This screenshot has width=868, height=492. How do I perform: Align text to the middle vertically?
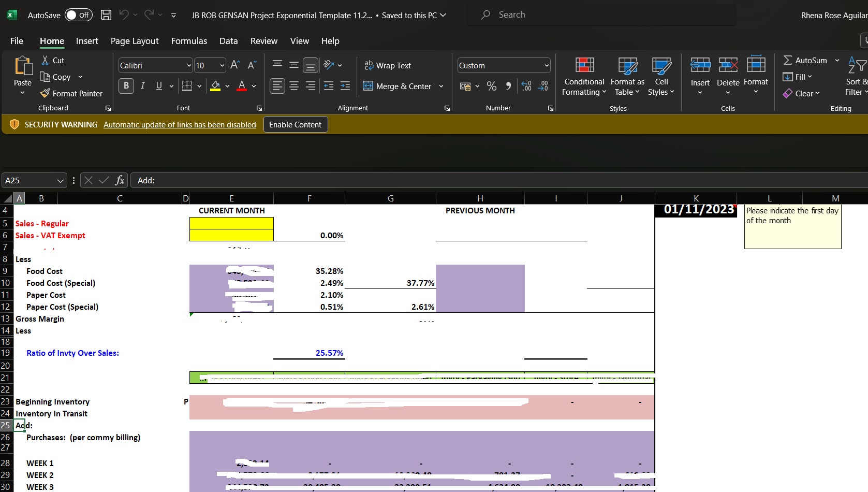pos(294,65)
